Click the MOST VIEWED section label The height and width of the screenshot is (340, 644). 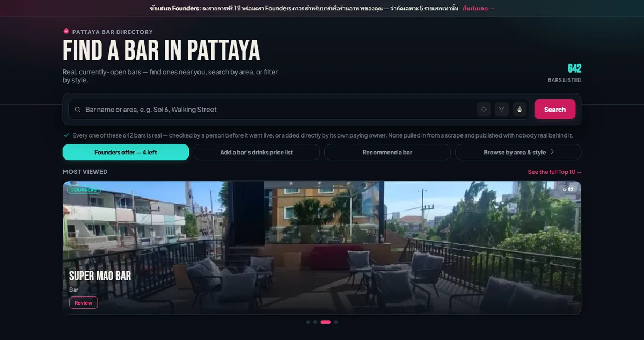click(85, 172)
